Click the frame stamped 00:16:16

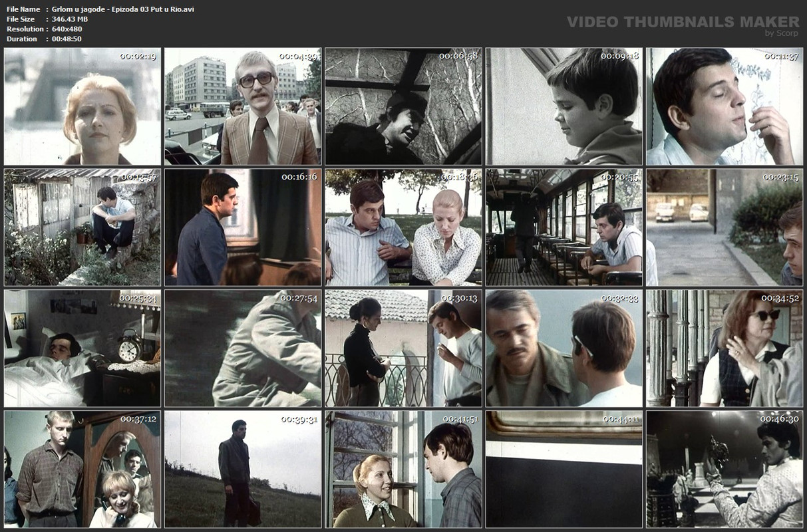tap(243, 227)
